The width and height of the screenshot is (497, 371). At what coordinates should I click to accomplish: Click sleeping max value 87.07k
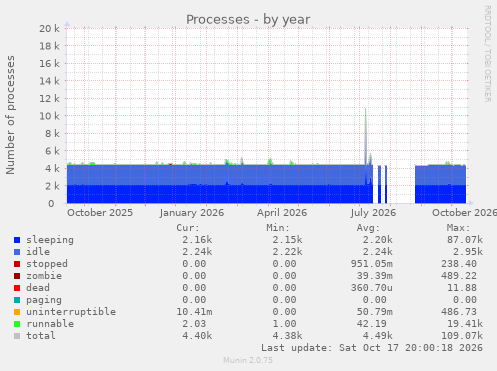click(x=465, y=240)
